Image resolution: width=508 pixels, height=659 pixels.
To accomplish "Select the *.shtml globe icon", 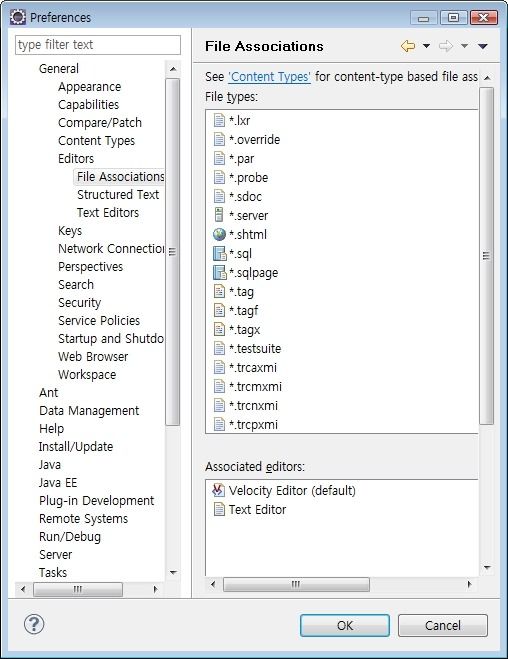I will click(x=219, y=234).
